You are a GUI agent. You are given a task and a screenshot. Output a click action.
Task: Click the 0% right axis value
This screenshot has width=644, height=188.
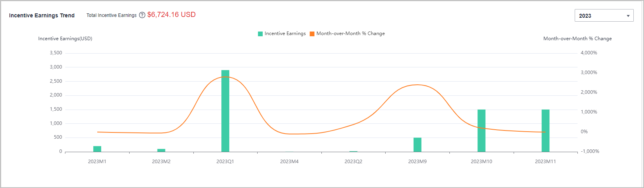click(584, 132)
